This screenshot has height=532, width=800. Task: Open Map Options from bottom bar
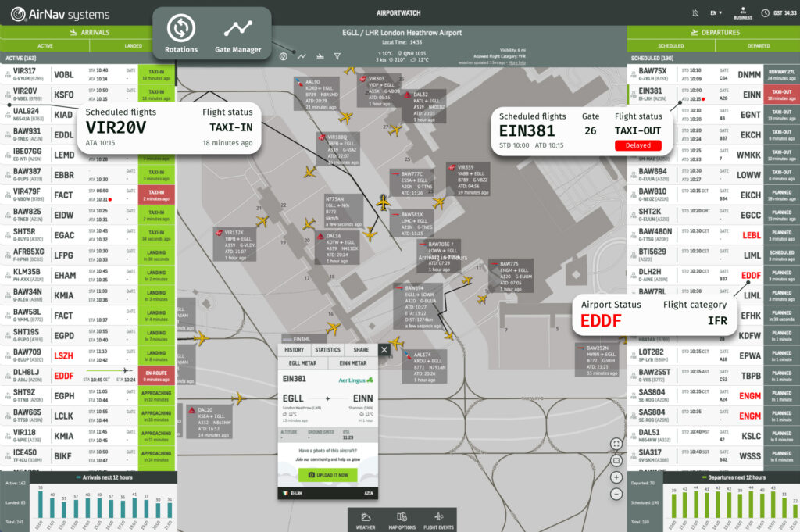coord(402,520)
